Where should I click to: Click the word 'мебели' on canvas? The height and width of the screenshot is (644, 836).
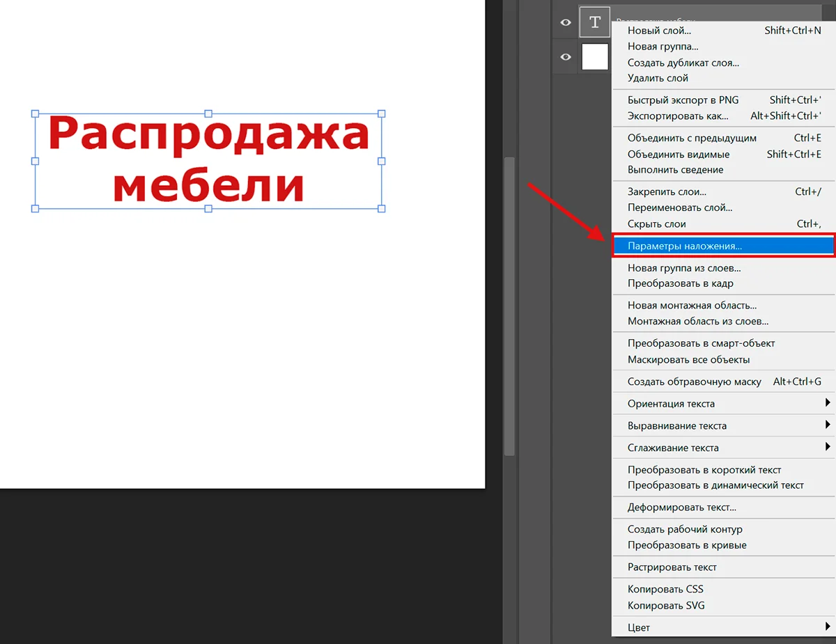point(209,185)
